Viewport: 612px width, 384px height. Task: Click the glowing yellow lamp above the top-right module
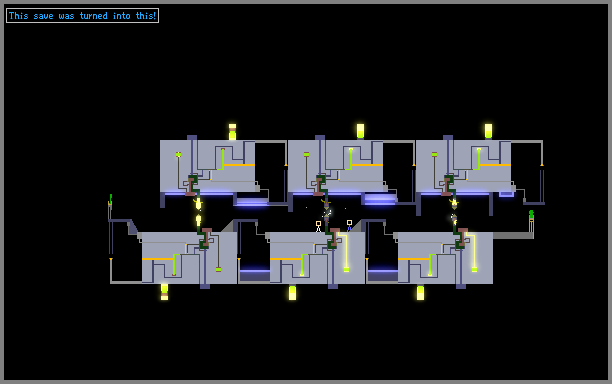tap(488, 131)
